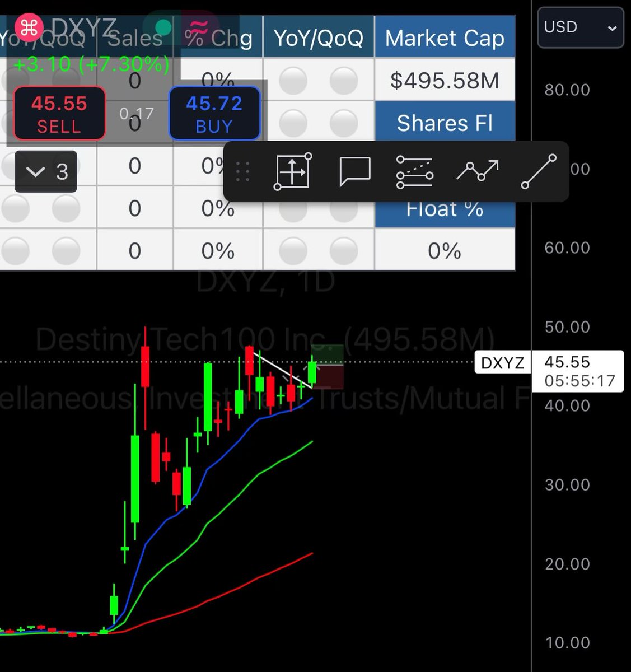Select the measure tool in drawing toolbar
This screenshot has height=672, width=631.
(x=293, y=171)
